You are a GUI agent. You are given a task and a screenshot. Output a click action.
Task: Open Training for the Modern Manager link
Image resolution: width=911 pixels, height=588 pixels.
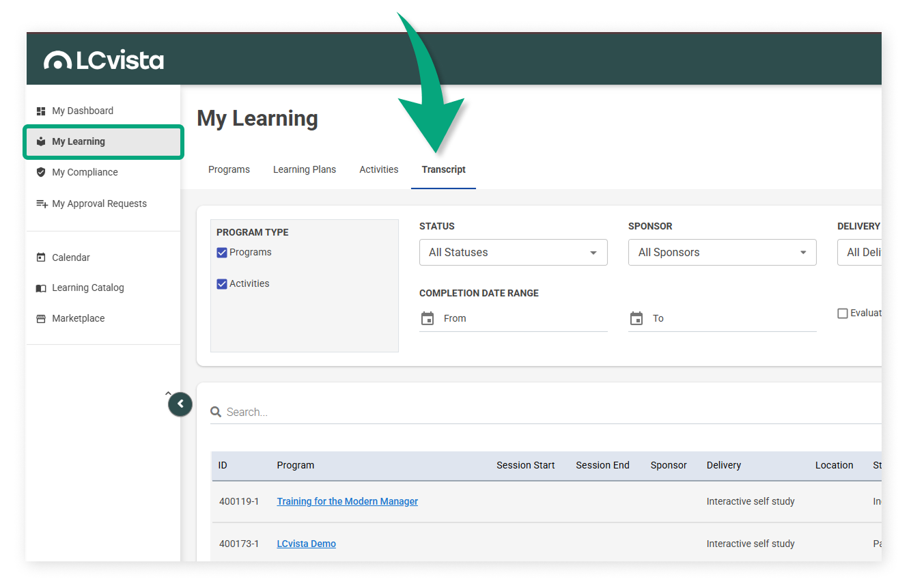click(x=347, y=501)
